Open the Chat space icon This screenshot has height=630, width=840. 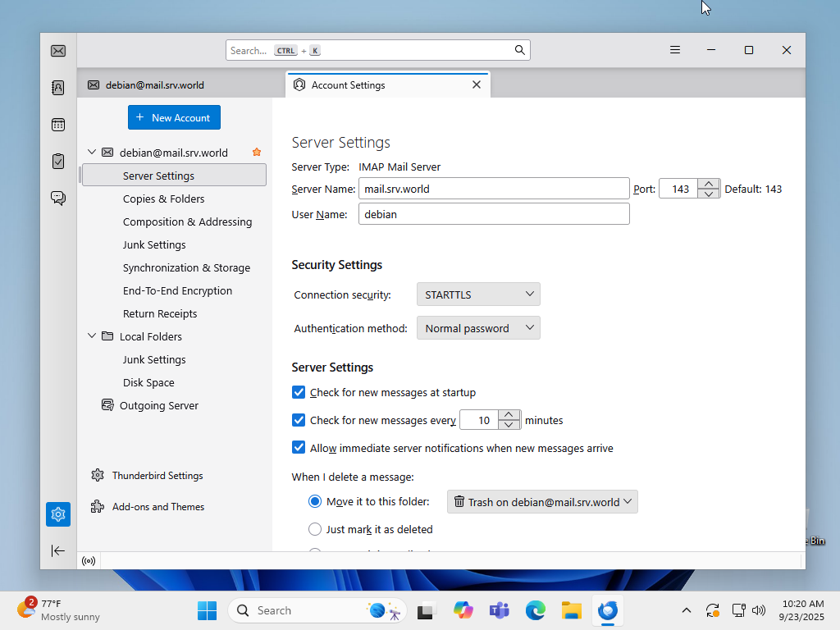pos(58,199)
